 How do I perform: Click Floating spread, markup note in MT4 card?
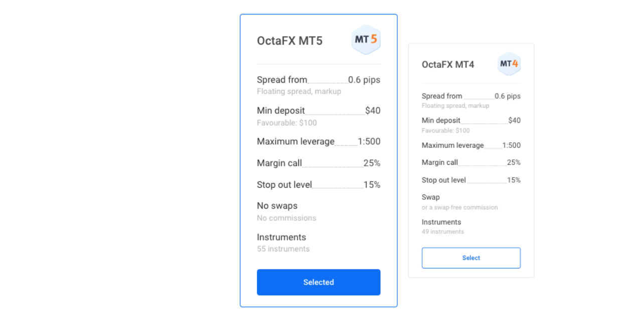[x=455, y=106]
